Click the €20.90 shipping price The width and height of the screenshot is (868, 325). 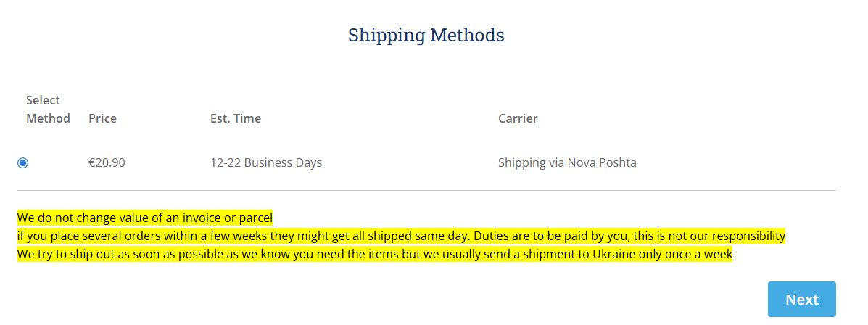click(107, 163)
